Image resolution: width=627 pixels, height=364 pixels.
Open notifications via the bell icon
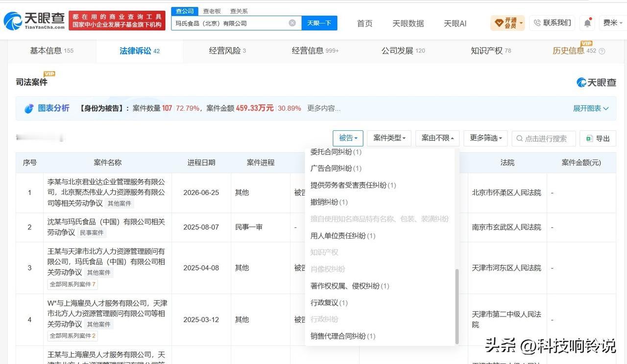click(x=587, y=23)
